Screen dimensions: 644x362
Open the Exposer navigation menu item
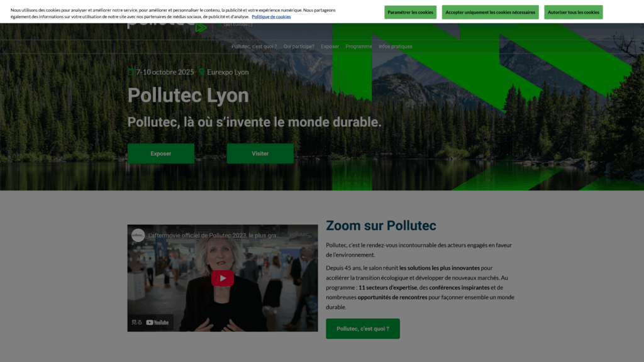pos(330,47)
